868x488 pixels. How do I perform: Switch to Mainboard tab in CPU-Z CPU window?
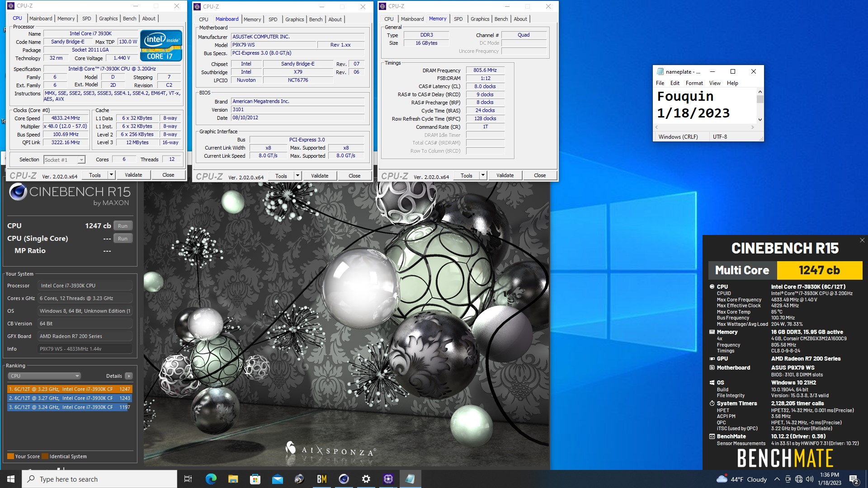coord(41,19)
